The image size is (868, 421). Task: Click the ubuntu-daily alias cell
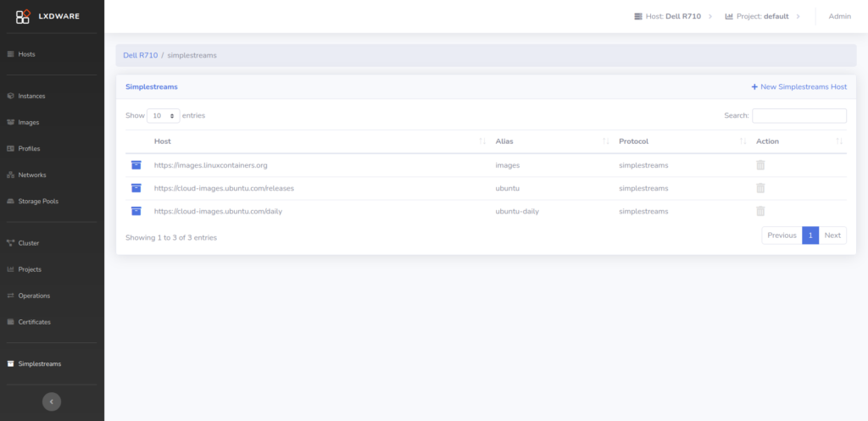coord(517,211)
